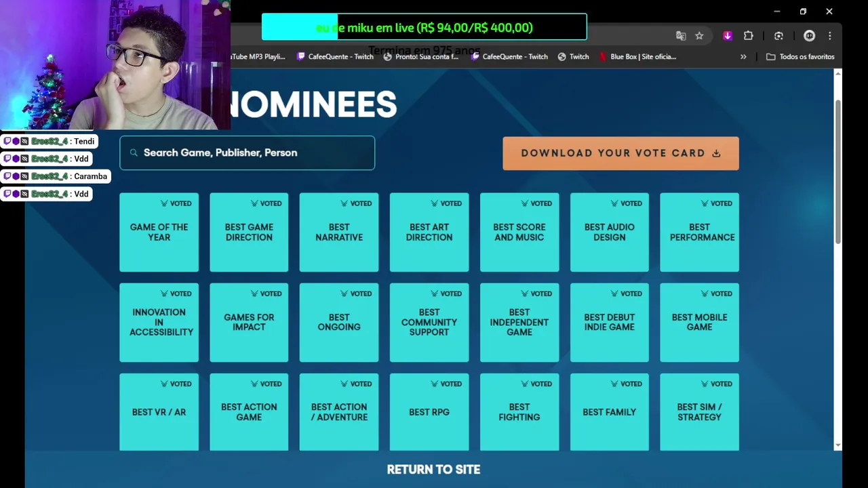The image size is (868, 488).
Task: Click the translate page icon
Action: (x=681, y=36)
